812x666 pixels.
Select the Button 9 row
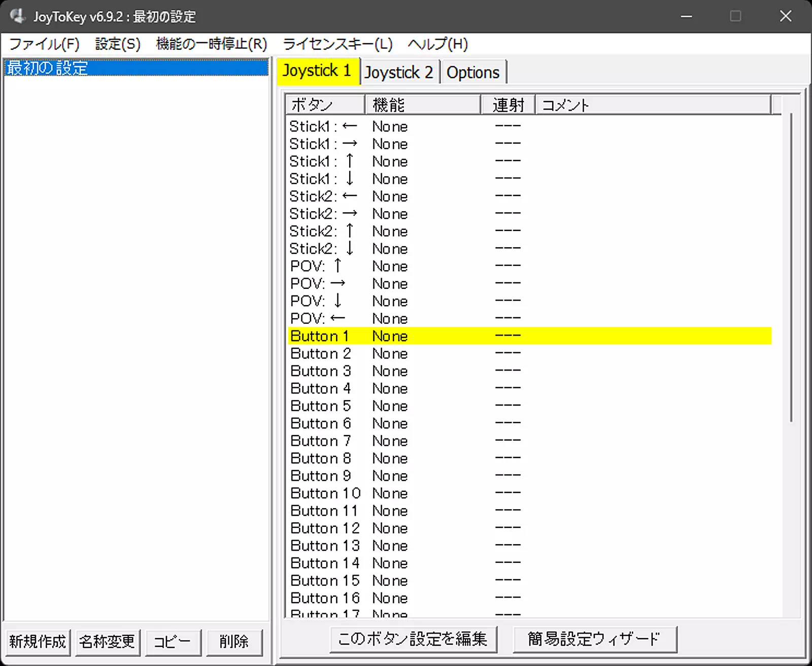click(x=530, y=476)
